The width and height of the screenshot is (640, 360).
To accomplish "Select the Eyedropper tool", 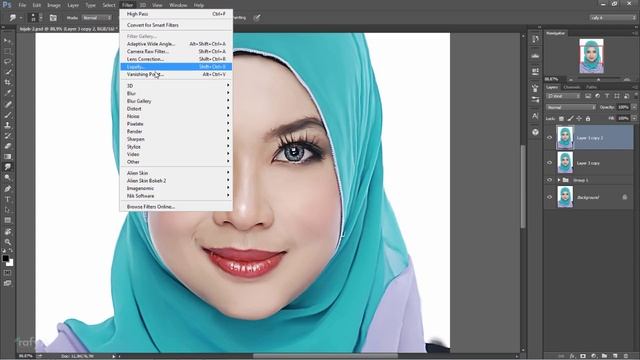I will pos(7,93).
